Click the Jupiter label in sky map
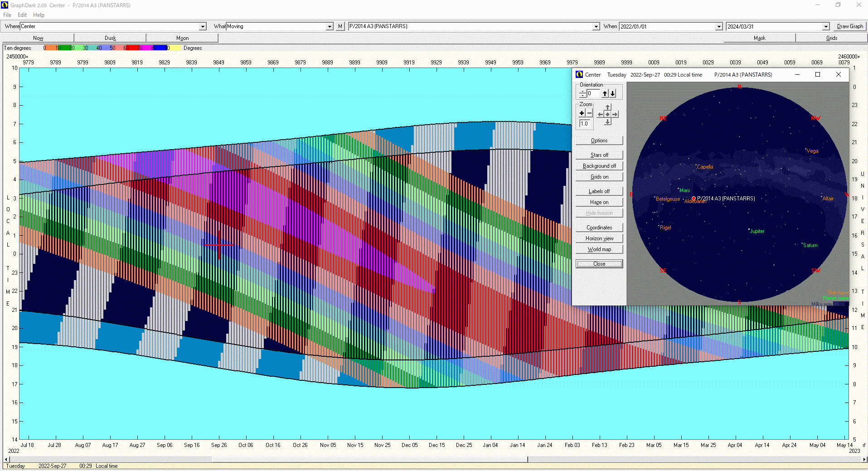868x471 pixels. tap(757, 231)
